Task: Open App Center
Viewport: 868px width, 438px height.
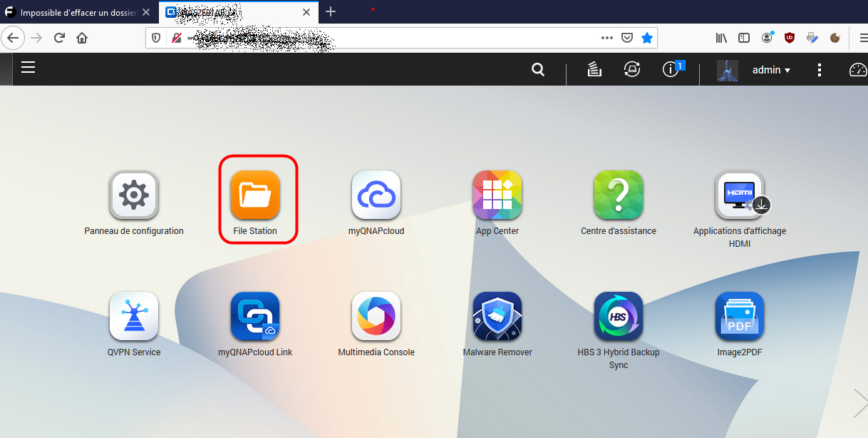Action: point(497,195)
